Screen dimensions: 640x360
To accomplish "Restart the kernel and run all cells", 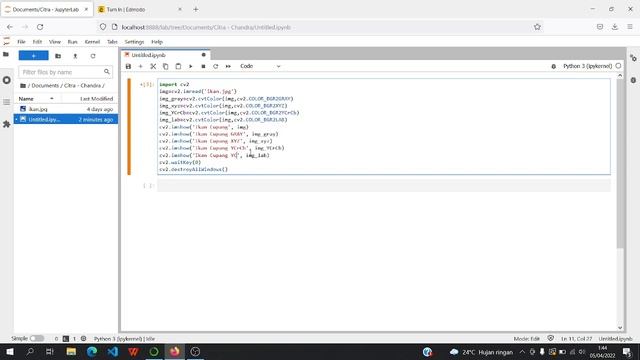I will (x=228, y=66).
